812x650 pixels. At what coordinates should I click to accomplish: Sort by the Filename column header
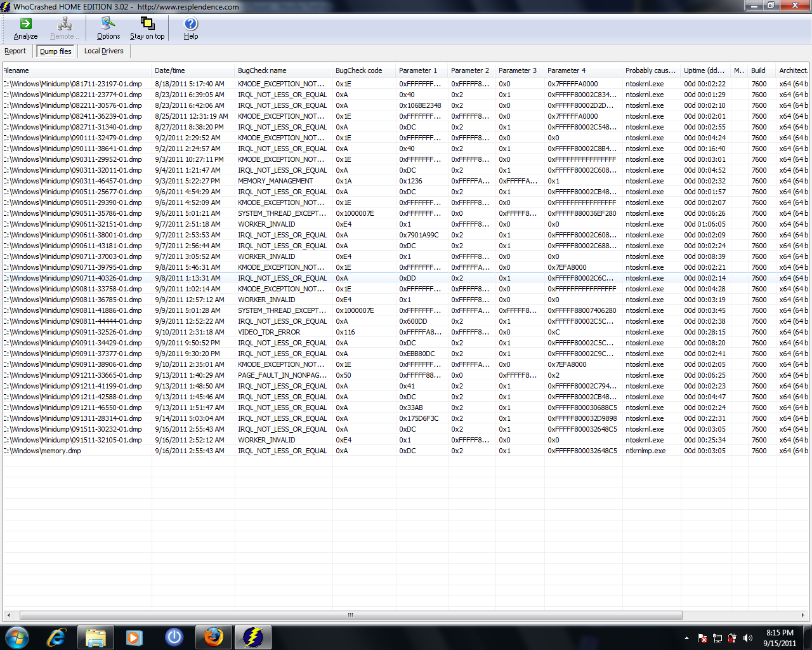coord(77,70)
